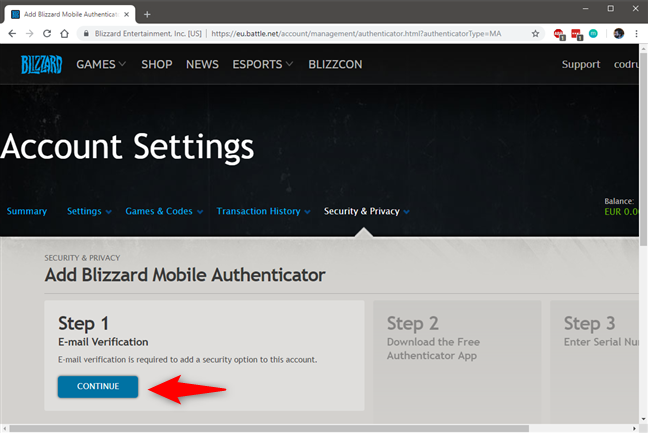Viewport: 648px width, 433px height.
Task: Click the Blizzard logo
Action: click(41, 64)
